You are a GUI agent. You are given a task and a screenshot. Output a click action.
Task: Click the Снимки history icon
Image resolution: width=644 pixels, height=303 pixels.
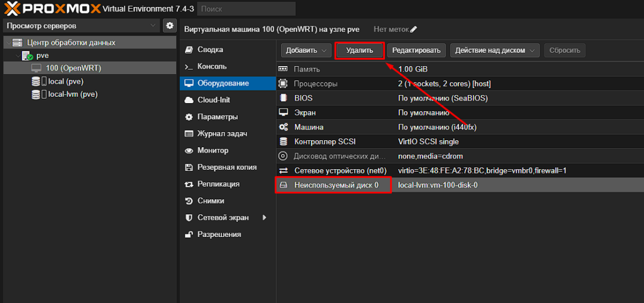pyautogui.click(x=189, y=201)
